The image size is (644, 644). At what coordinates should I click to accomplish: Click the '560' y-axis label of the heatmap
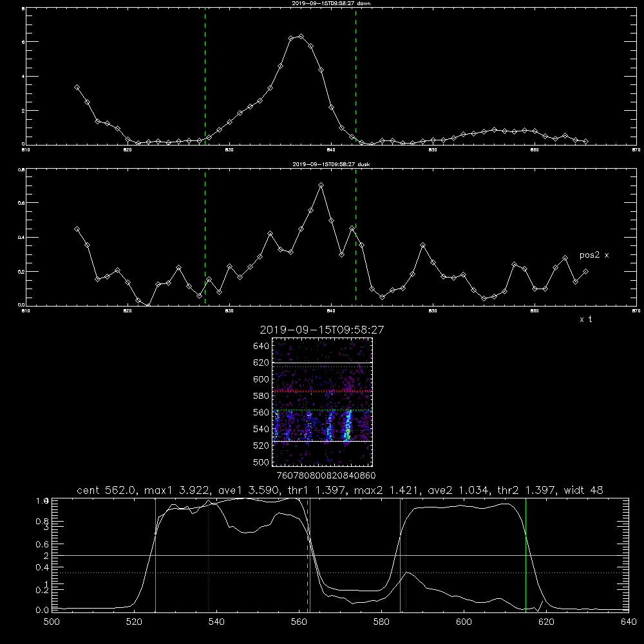tap(261, 412)
